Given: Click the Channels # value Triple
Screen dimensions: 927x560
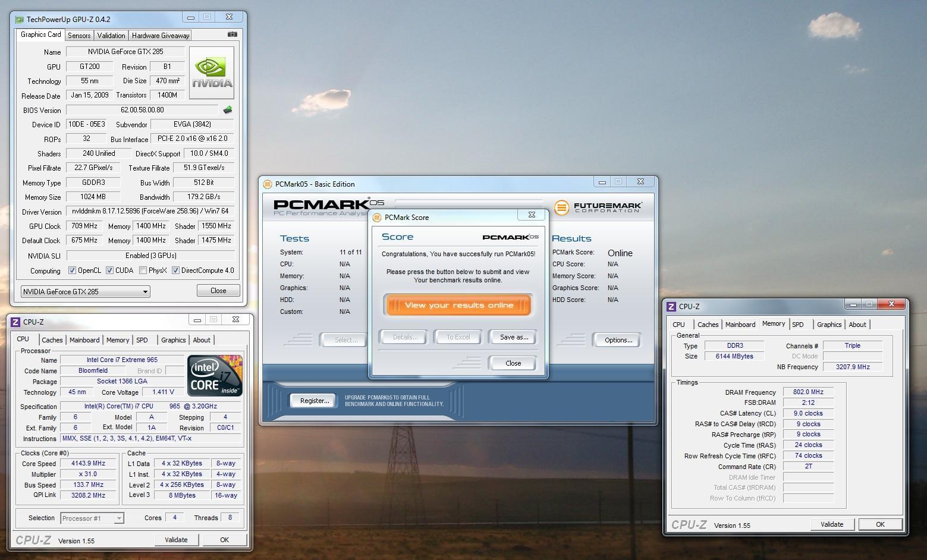Looking at the screenshot, I should [852, 345].
